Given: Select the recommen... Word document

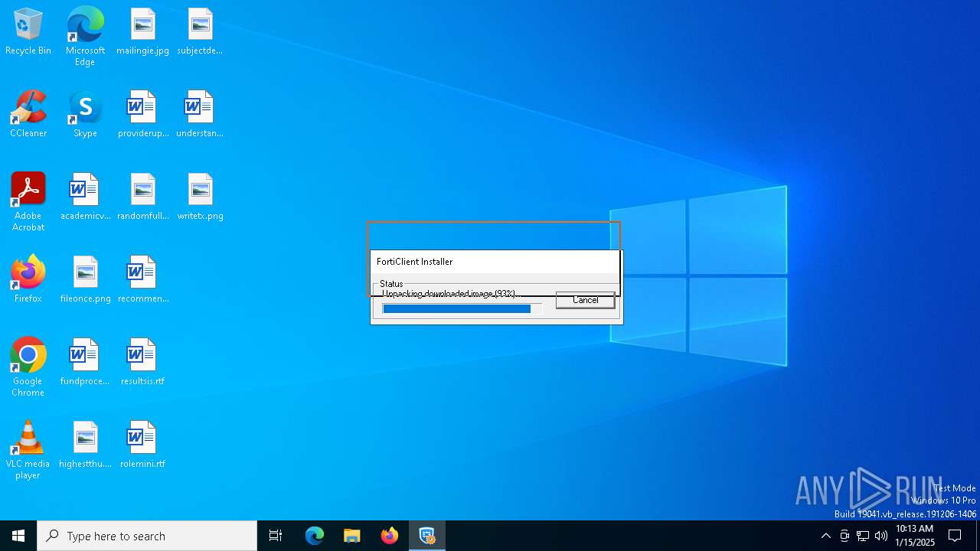Looking at the screenshot, I should click(x=142, y=280).
